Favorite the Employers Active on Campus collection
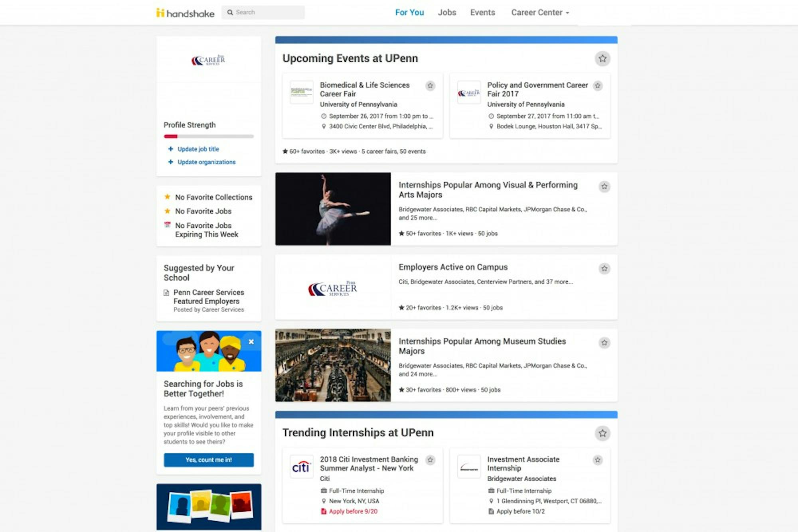 pos(604,269)
